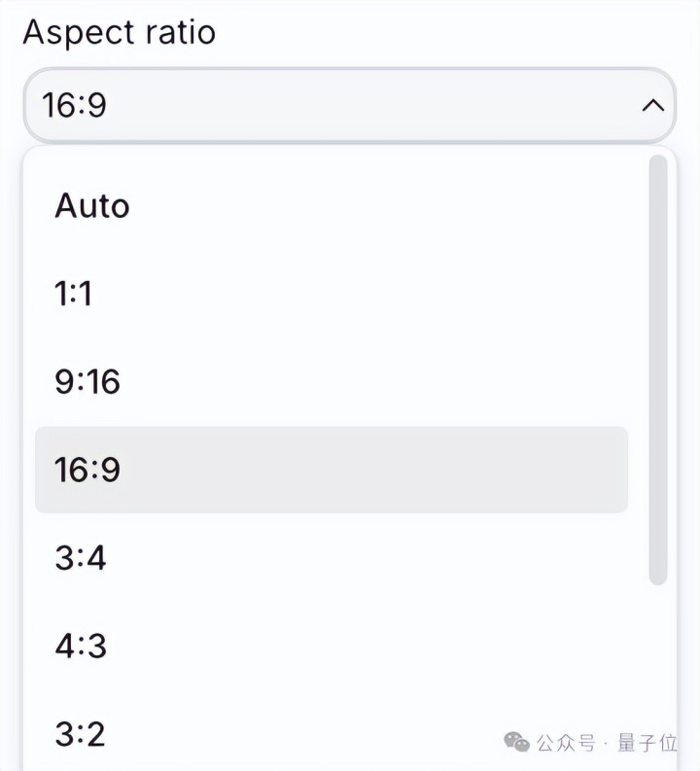
Task: Pick the 4:3 aspect ratio option
Action: (81, 645)
